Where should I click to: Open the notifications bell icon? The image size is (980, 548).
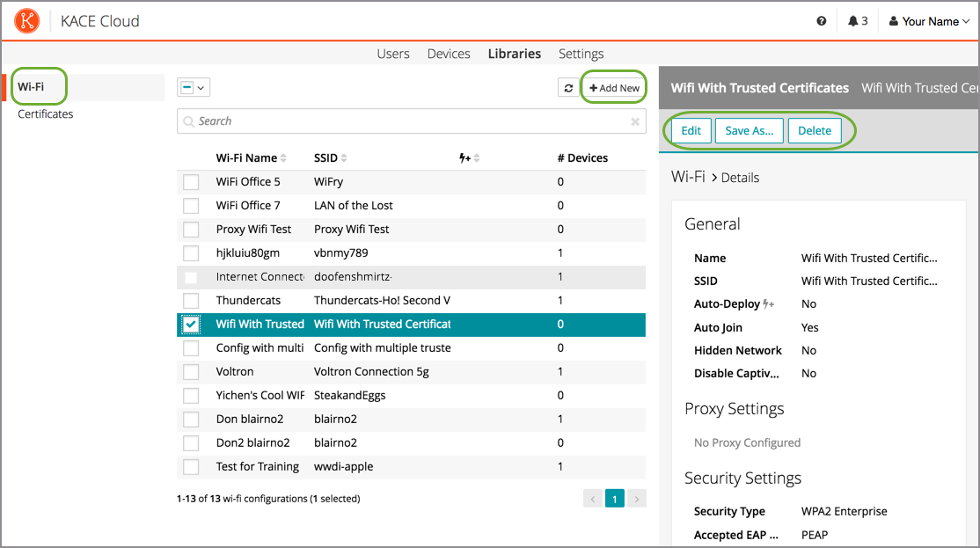tap(852, 21)
